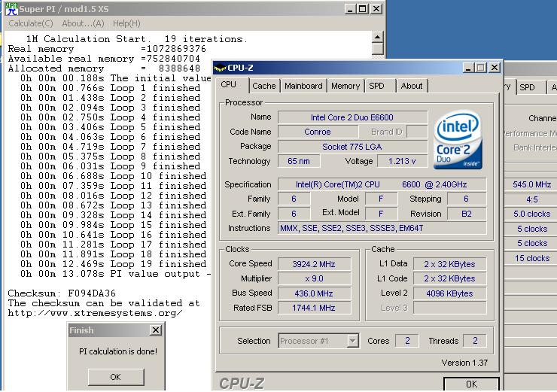This screenshot has height=392, width=557.
Task: Click the 5.0 clocks value in background window
Action: (531, 214)
